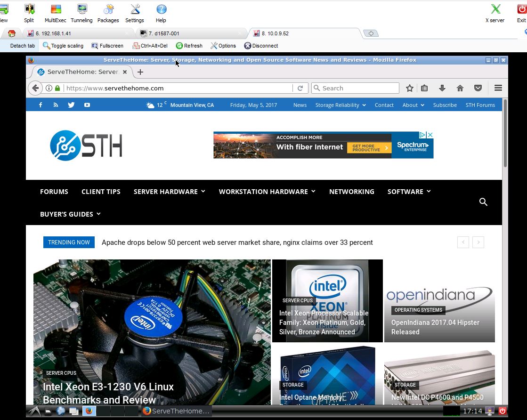This screenshot has height=420, width=527.
Task: Click the Spectrum Enterprise ad banner
Action: click(324, 145)
